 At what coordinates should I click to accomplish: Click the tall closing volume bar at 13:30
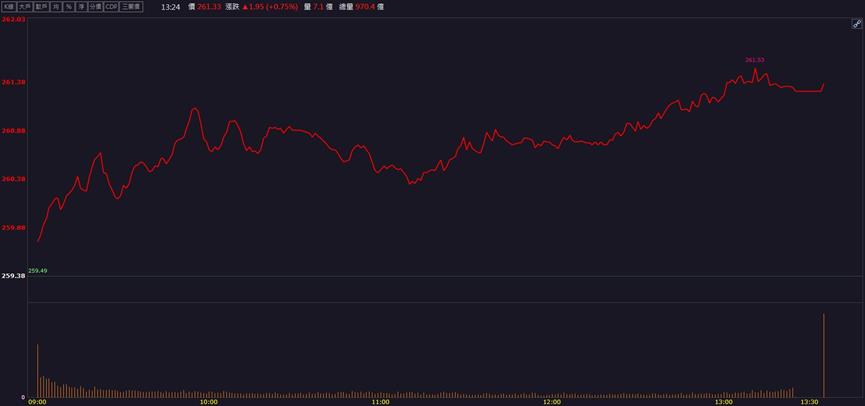pos(824,355)
